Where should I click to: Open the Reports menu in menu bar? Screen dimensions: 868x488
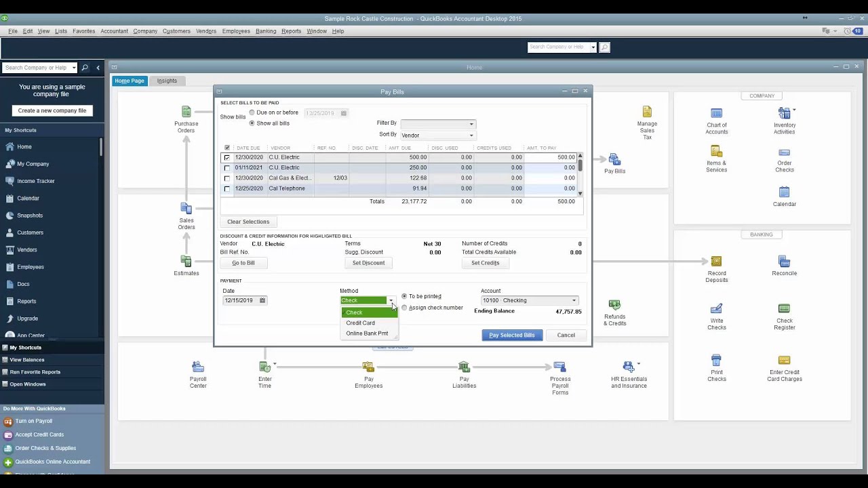click(291, 31)
